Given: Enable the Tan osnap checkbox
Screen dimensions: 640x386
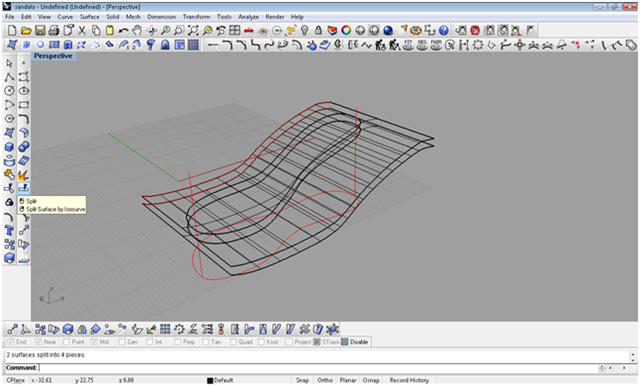Looking at the screenshot, I should pos(205,342).
